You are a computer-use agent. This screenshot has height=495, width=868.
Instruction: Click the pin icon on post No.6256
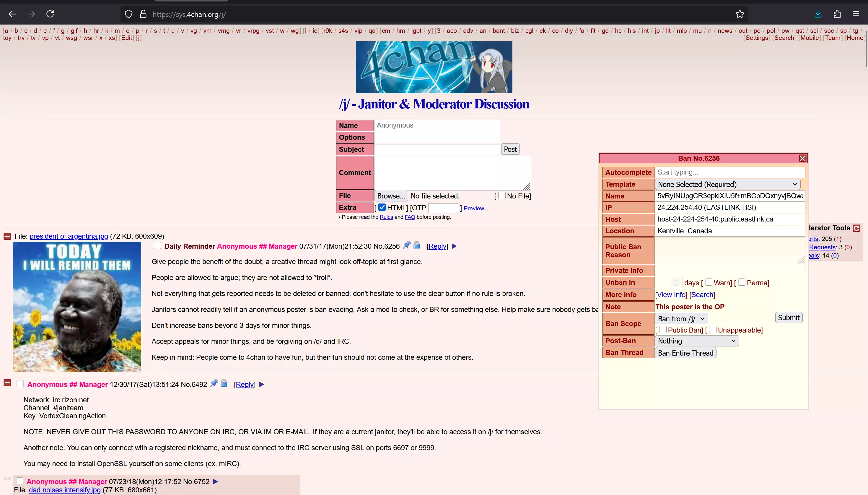point(406,245)
